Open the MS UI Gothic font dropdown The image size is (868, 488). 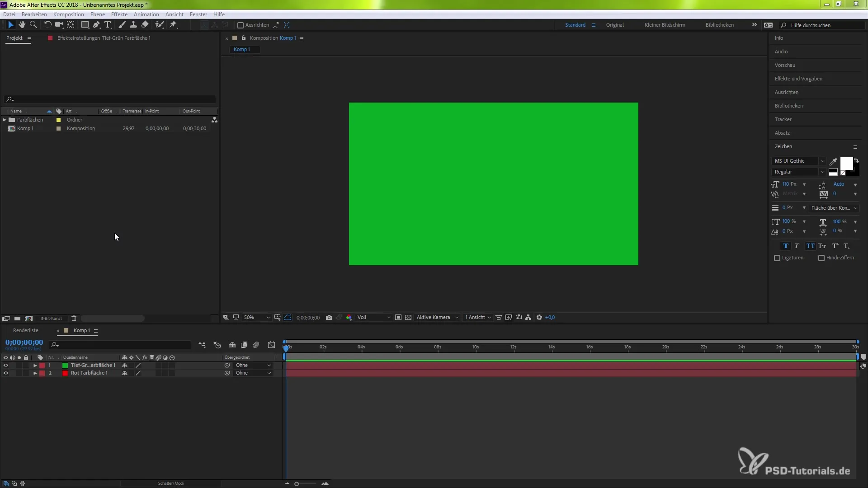[x=799, y=161]
